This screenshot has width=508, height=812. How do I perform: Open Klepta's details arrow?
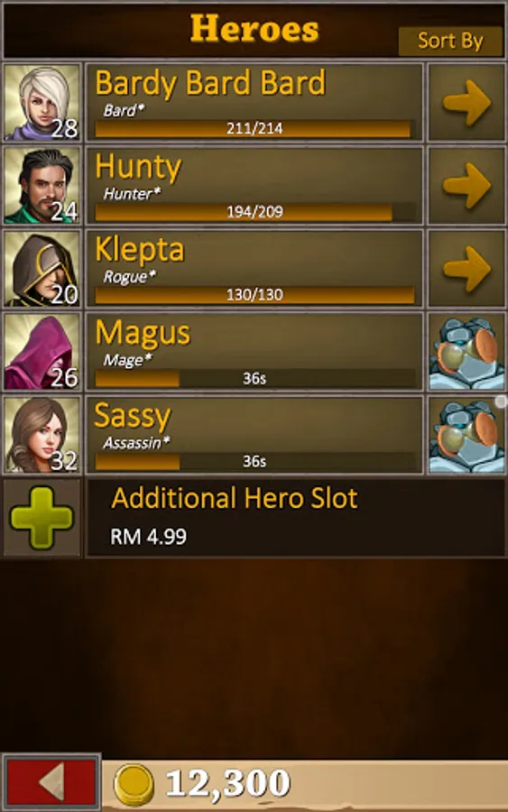(466, 269)
